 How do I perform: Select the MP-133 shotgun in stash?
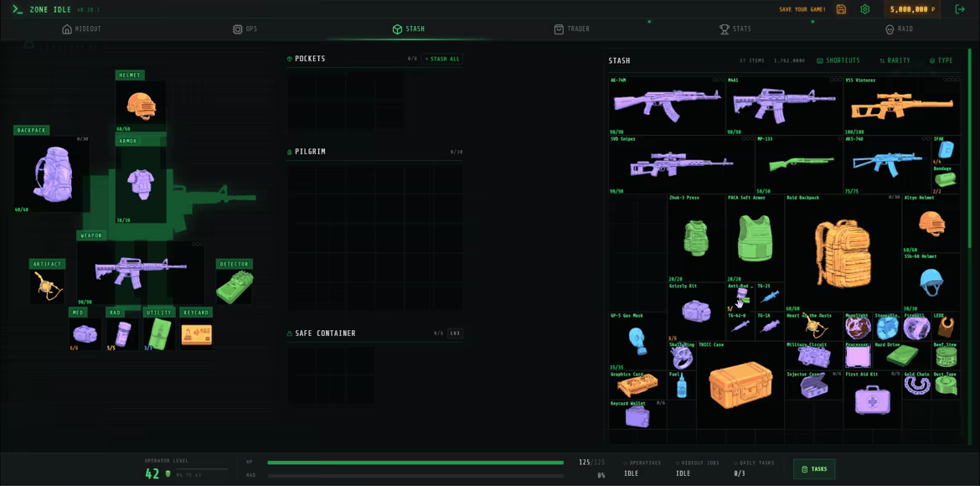click(799, 164)
